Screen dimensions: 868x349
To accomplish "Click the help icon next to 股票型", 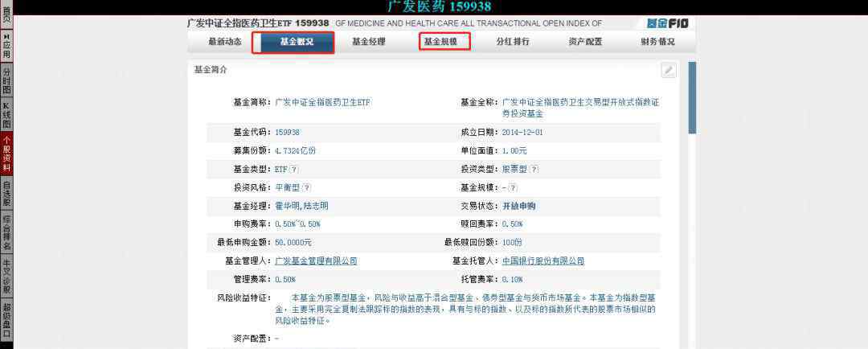I will [534, 170].
